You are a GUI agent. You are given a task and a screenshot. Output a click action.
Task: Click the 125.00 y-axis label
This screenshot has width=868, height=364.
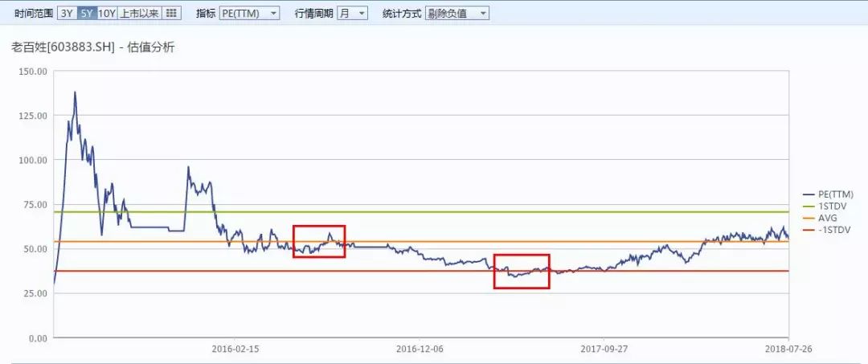point(33,115)
